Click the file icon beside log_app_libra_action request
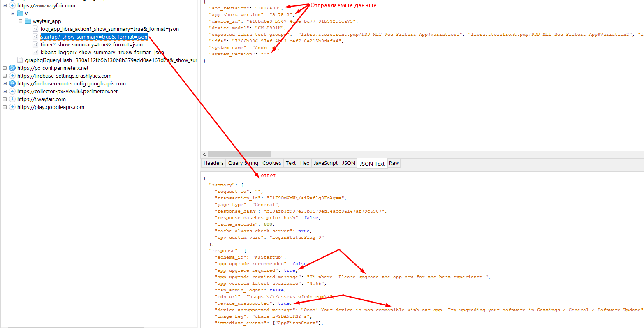 coord(36,29)
